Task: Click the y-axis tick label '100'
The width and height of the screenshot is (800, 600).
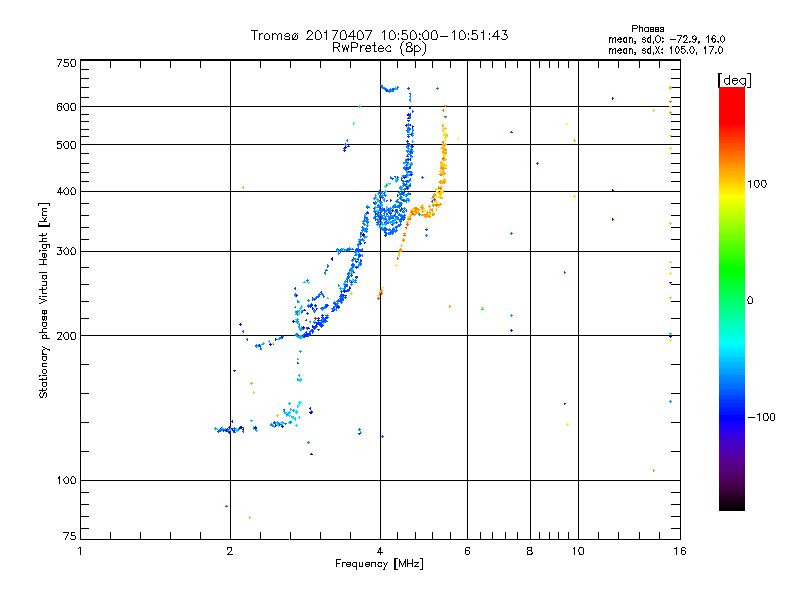Action: 66,480
